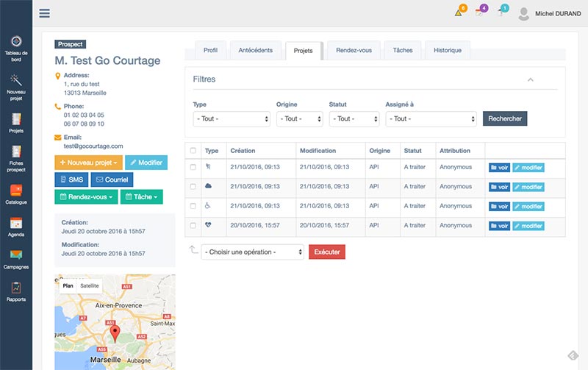
Task: Click the warning alerts notification icon
Action: pyautogui.click(x=459, y=13)
